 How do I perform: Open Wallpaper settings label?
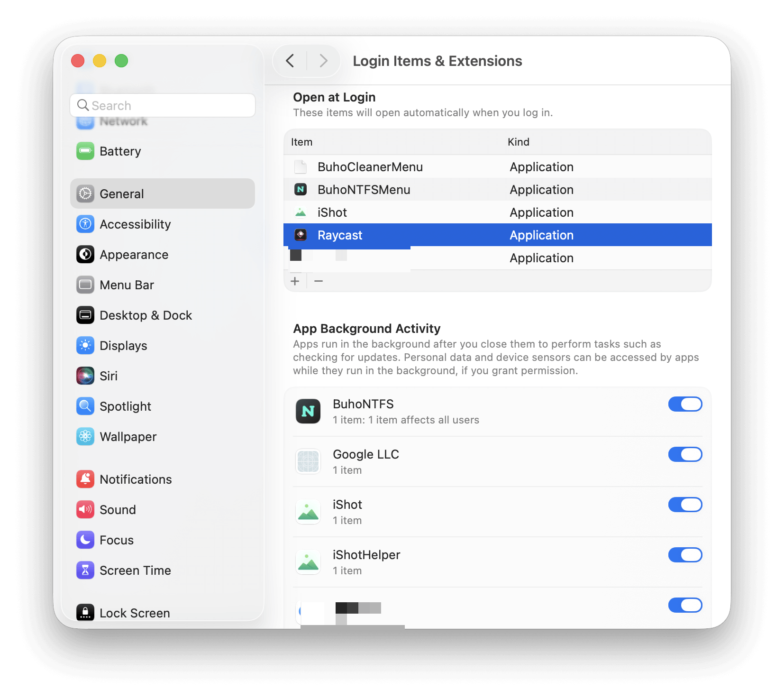coord(128,437)
